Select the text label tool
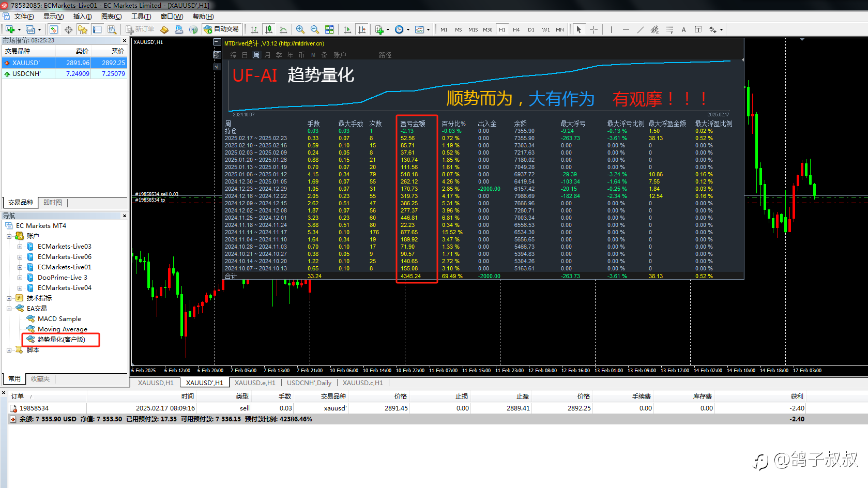 (698, 29)
